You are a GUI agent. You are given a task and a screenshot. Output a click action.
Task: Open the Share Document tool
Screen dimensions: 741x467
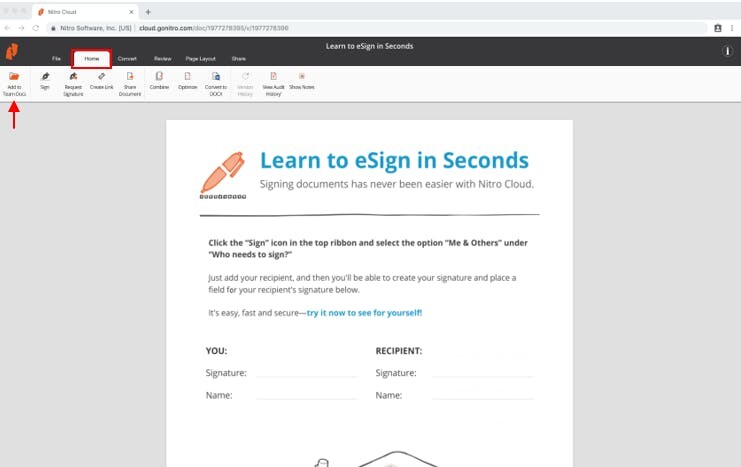tap(130, 77)
